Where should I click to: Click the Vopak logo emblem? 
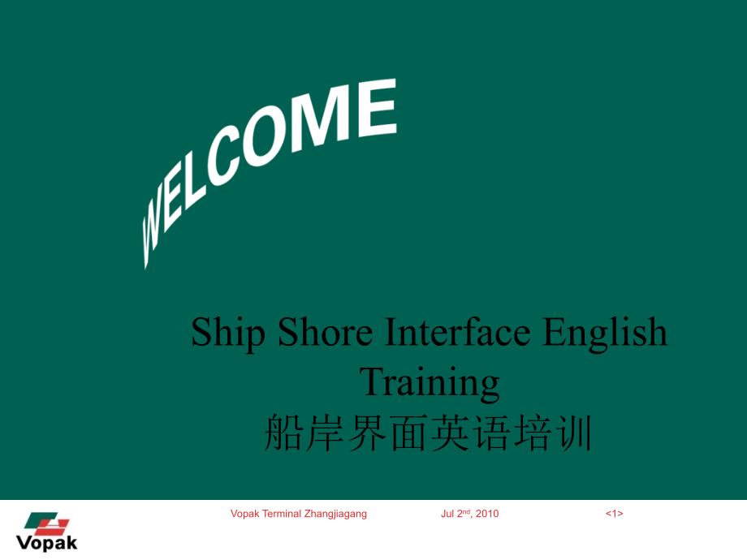(48, 523)
